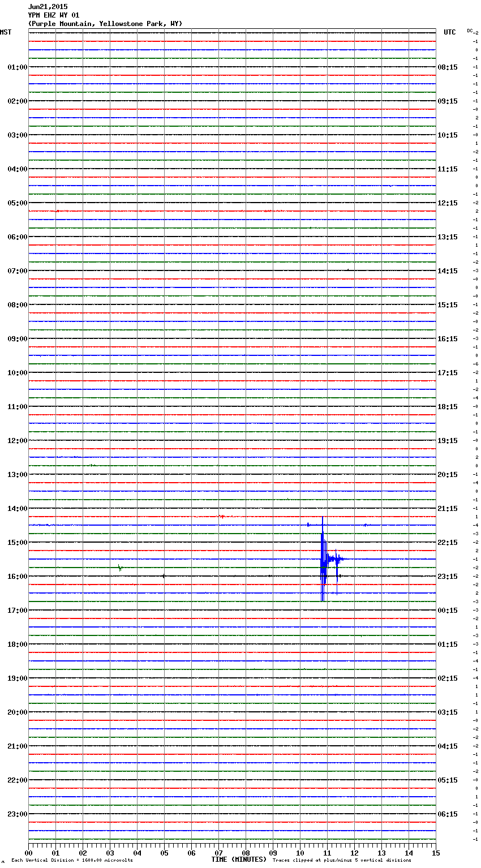Select the 14:00 MST time label
Screen dimensions: 481x868
coord(18,509)
